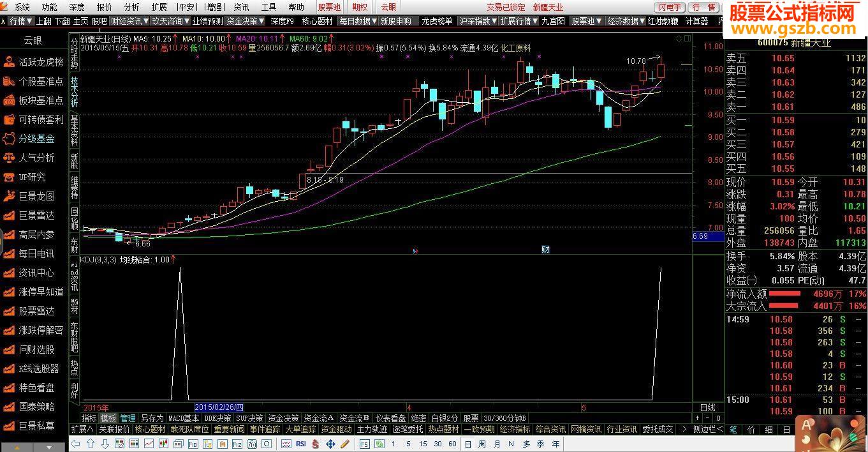Click the 分级基金 piggy bank icon

pyautogui.click(x=9, y=139)
